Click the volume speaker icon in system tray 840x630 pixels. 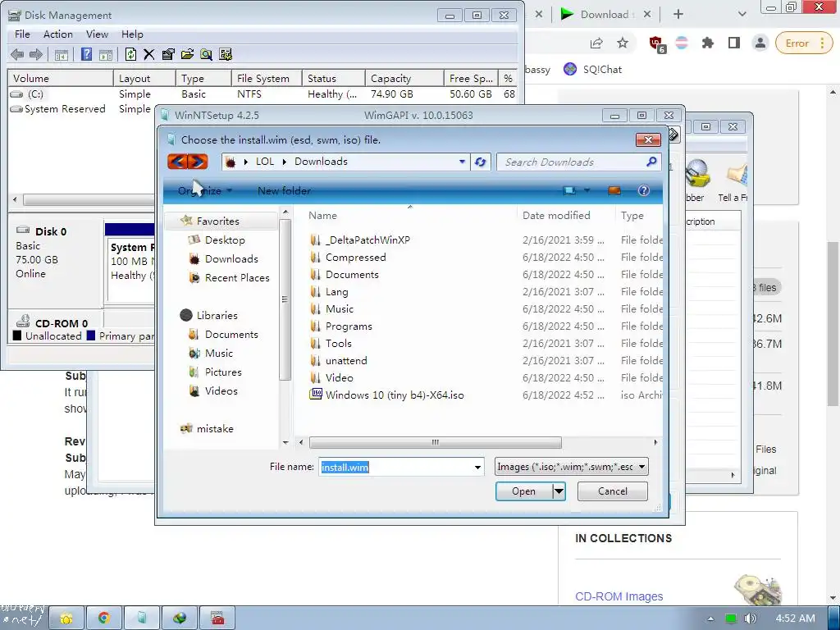(x=750, y=619)
